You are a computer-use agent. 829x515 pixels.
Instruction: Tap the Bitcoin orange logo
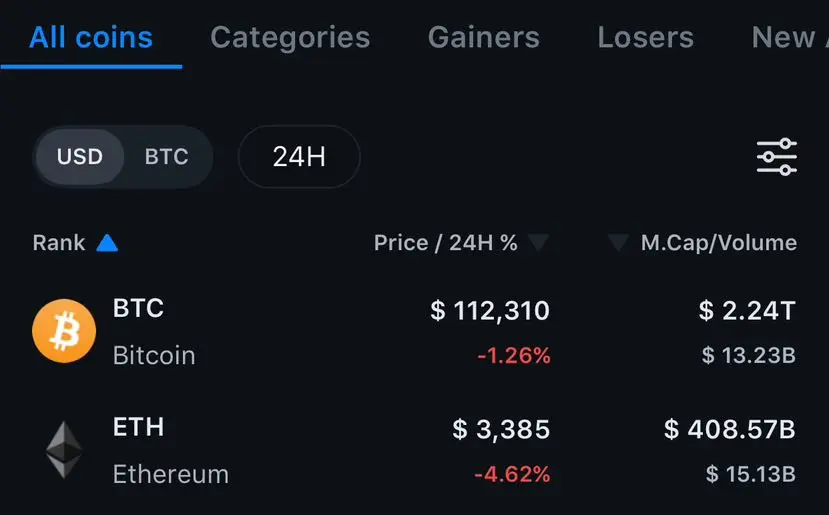64,331
